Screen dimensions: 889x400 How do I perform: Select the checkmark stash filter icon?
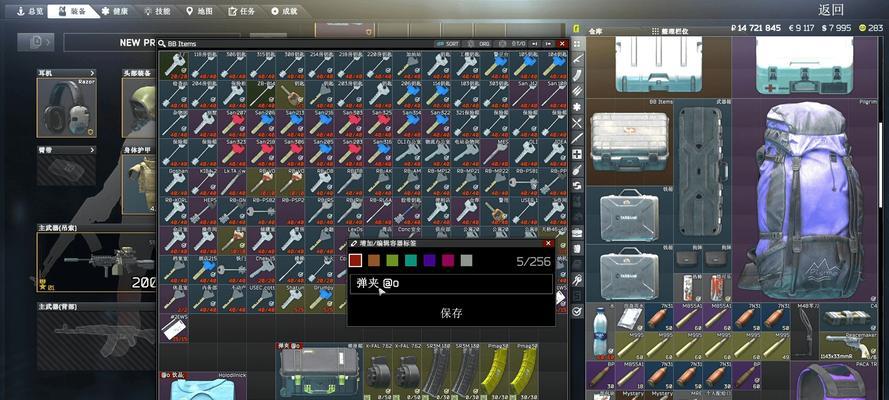pos(577,311)
